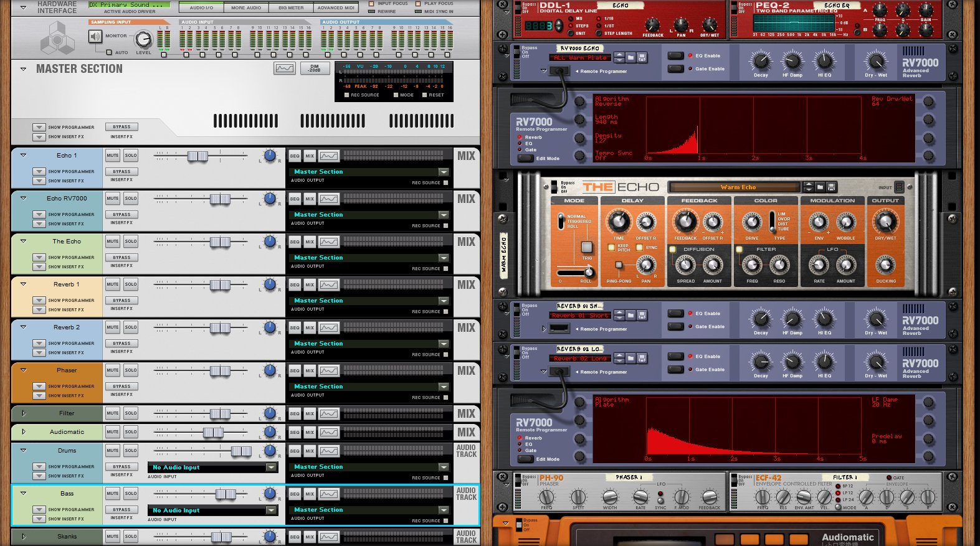
Task: Open the Master Section automation curve icon
Action: [x=285, y=68]
